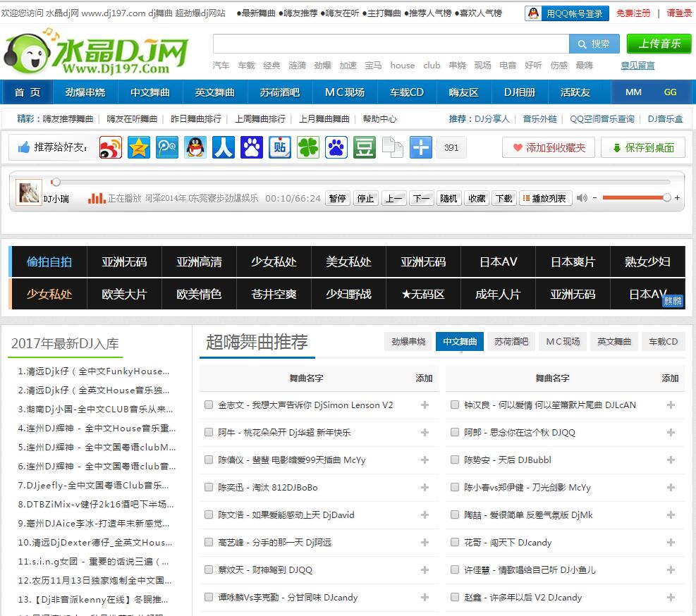696x616 pixels.
Task: Open 车载CD in the navigation bar
Action: [x=407, y=92]
